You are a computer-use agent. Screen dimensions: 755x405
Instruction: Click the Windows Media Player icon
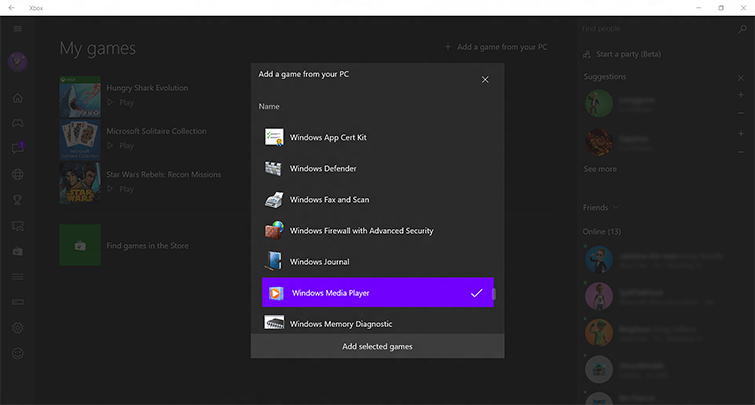click(x=276, y=293)
